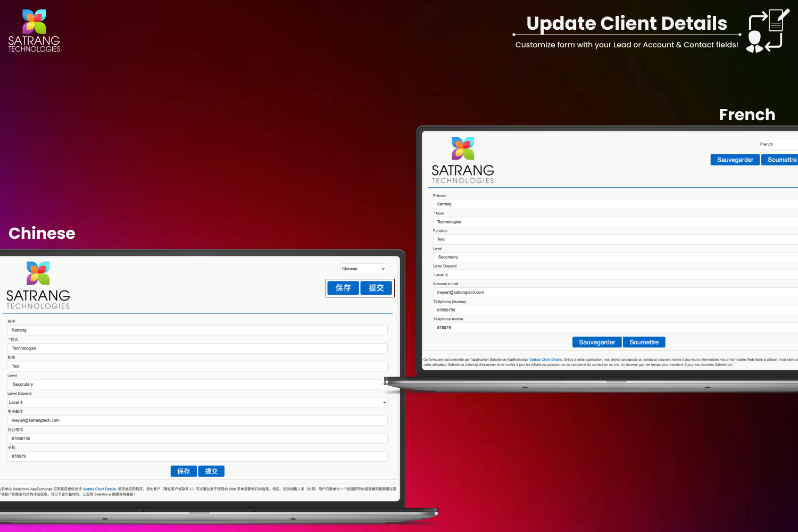798x532 pixels.
Task: Click the top 保存 save button
Action: [x=343, y=288]
